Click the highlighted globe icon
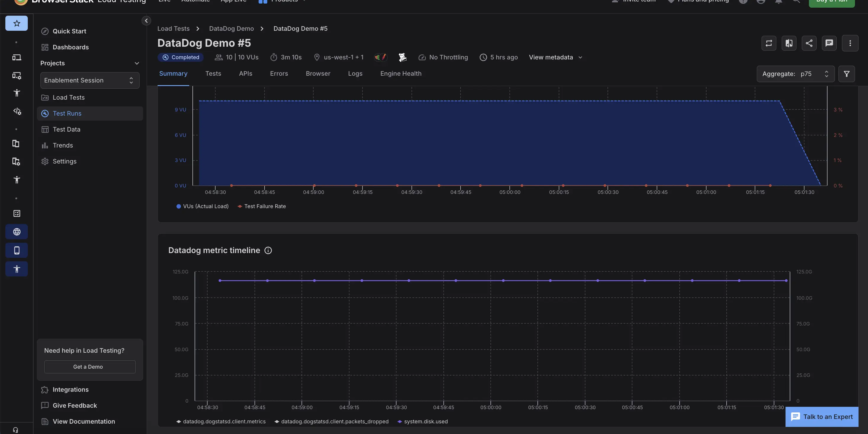 pos(17,232)
